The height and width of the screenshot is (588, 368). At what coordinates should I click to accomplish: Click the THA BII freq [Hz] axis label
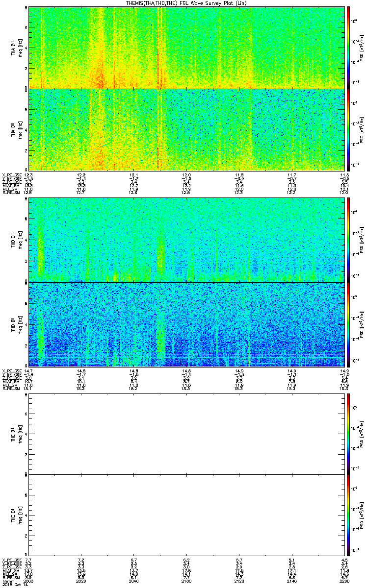pos(21,130)
